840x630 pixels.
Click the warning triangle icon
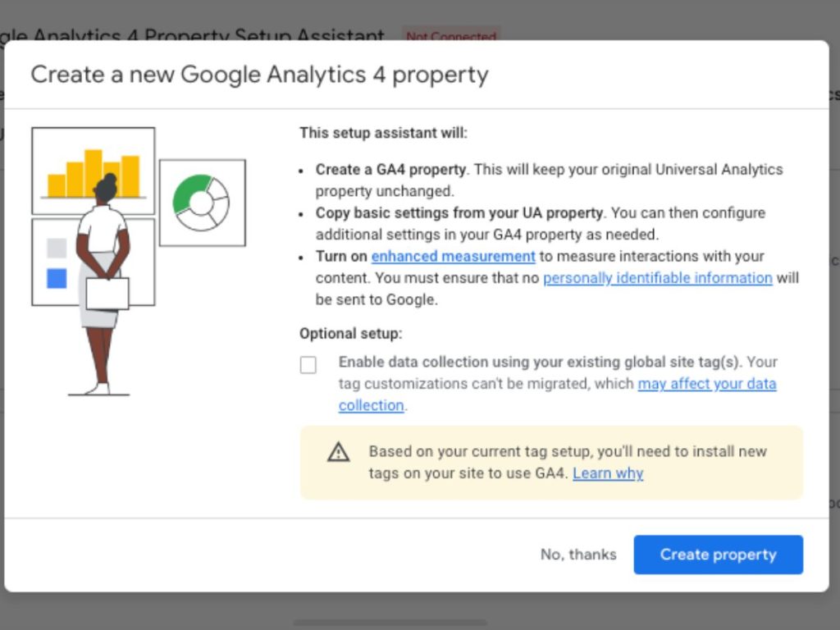[x=339, y=452]
